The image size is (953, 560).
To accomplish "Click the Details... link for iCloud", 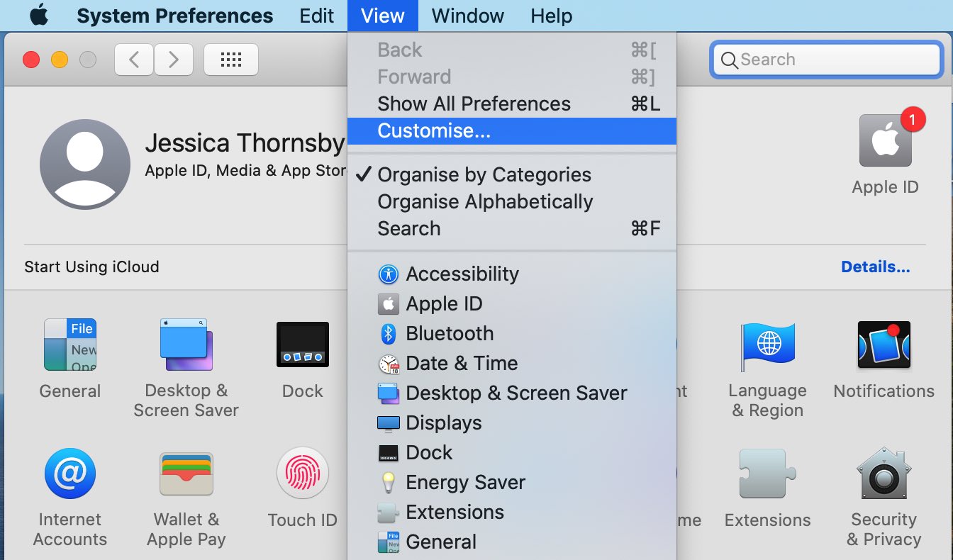I will (875, 267).
